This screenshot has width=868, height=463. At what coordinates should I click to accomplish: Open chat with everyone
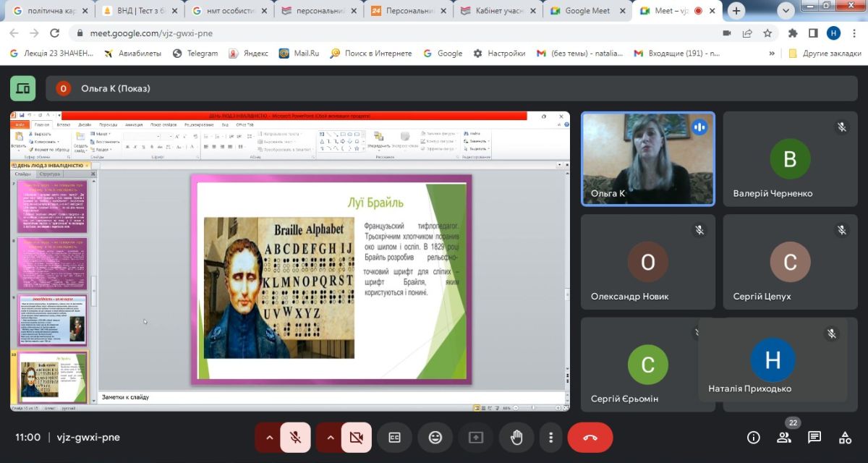814,438
